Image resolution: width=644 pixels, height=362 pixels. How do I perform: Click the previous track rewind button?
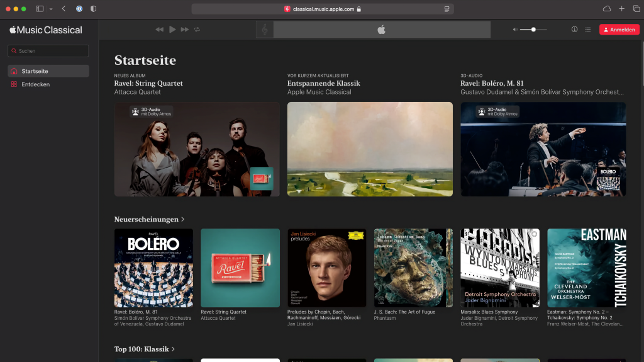pos(159,30)
